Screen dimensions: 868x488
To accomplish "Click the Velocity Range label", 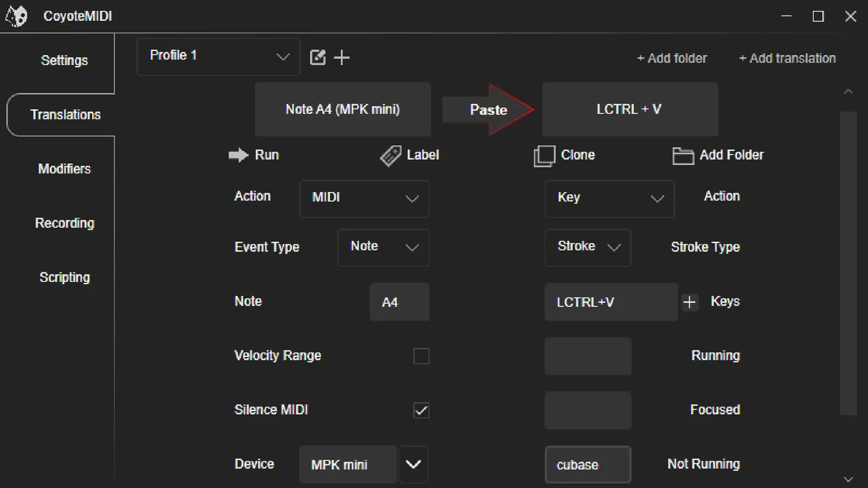I will click(277, 356).
